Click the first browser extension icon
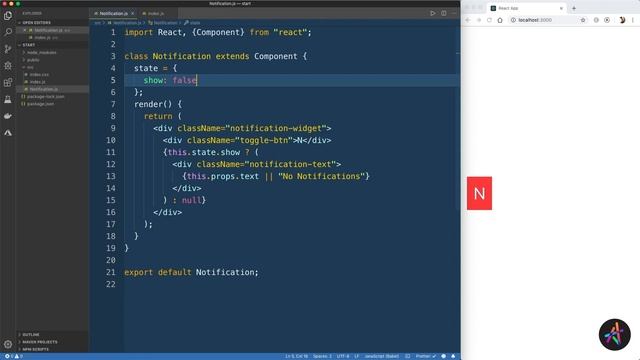The image size is (640, 360). (596, 20)
